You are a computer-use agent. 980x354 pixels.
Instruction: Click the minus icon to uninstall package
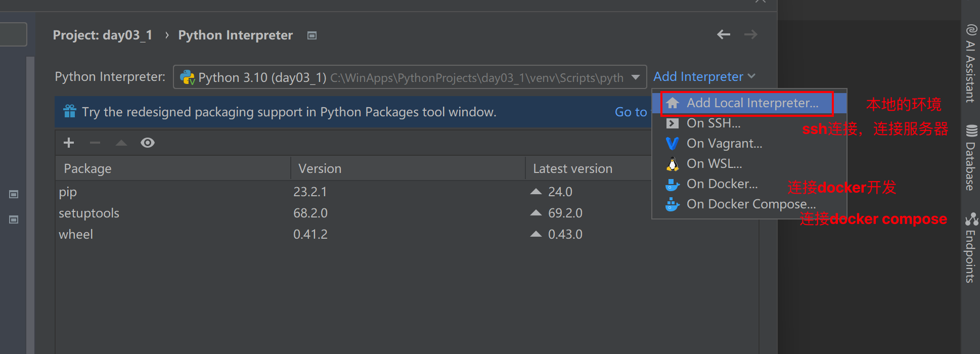coord(95,143)
